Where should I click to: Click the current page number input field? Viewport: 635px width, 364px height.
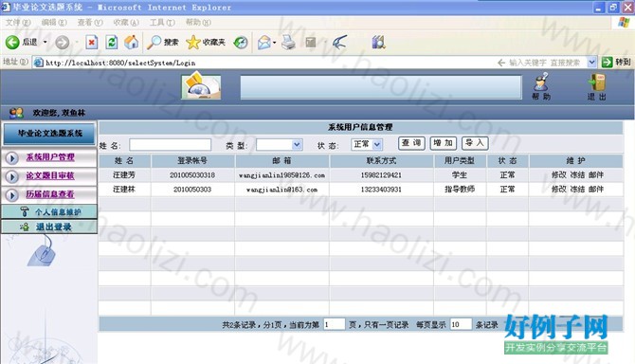335,324
